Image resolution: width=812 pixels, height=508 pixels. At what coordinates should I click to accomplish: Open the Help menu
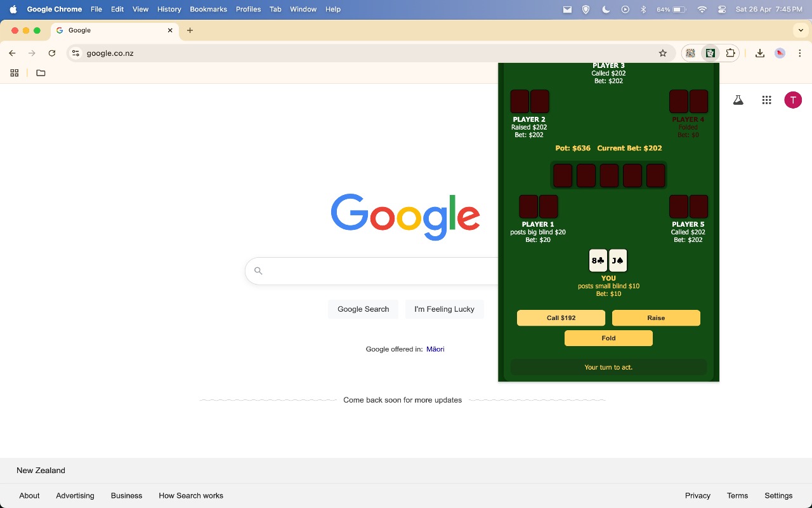(x=333, y=10)
